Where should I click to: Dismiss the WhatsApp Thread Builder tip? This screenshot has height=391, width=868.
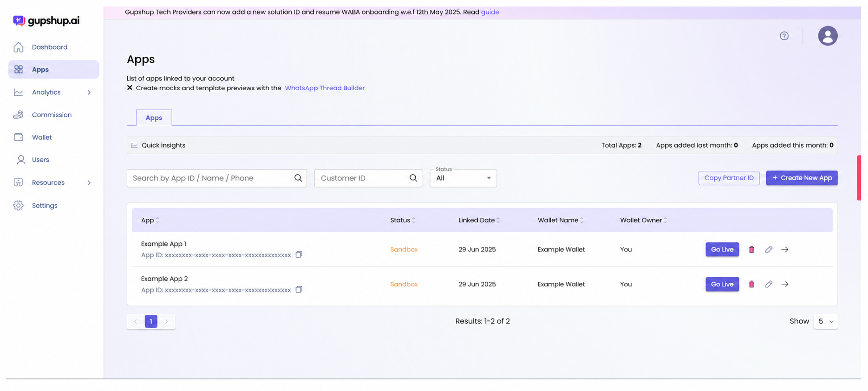tap(130, 88)
